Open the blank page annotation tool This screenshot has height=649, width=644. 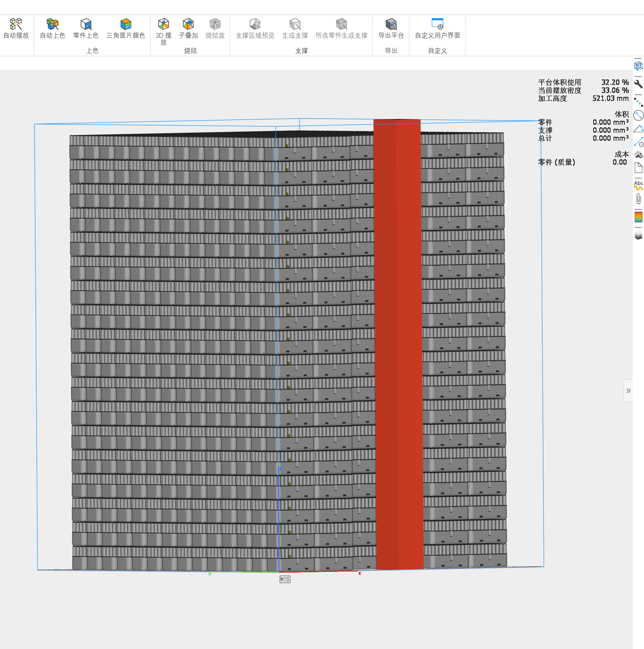(638, 168)
